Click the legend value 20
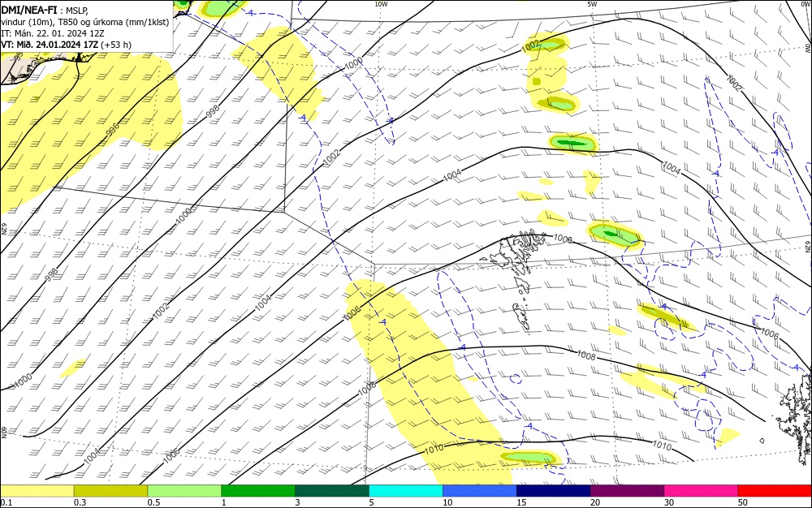 [x=595, y=502]
